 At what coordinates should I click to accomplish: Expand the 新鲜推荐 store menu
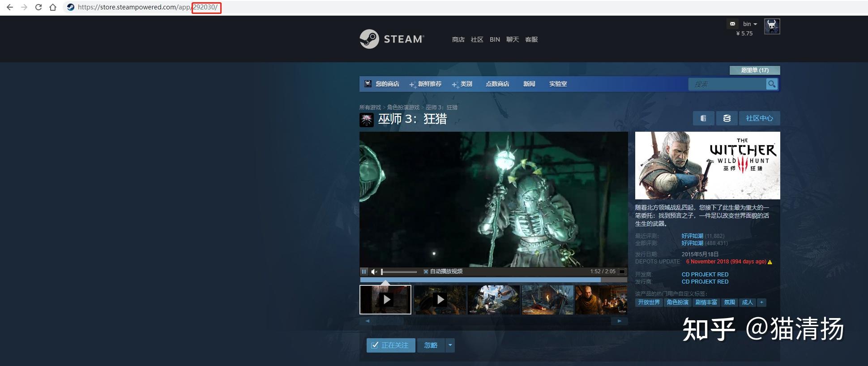click(429, 84)
